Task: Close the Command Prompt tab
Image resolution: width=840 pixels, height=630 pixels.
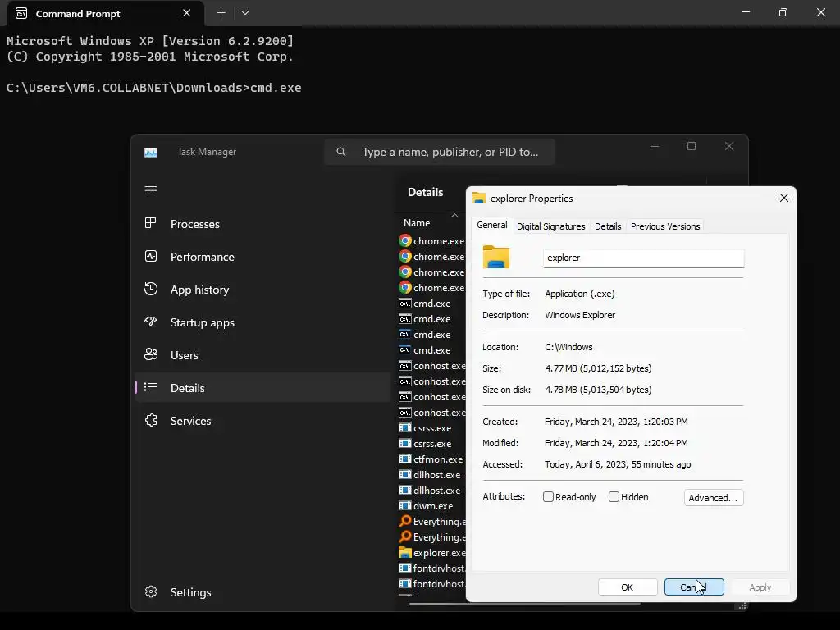Action: [186, 13]
